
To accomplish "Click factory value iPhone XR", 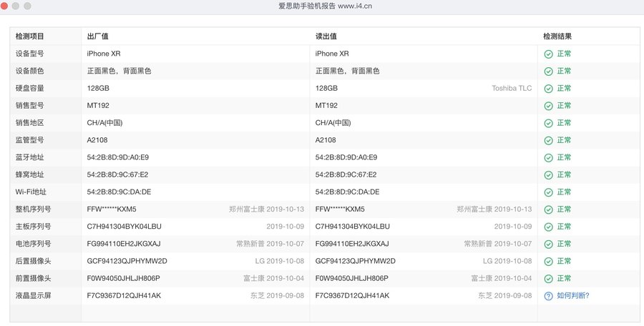I will click(104, 54).
